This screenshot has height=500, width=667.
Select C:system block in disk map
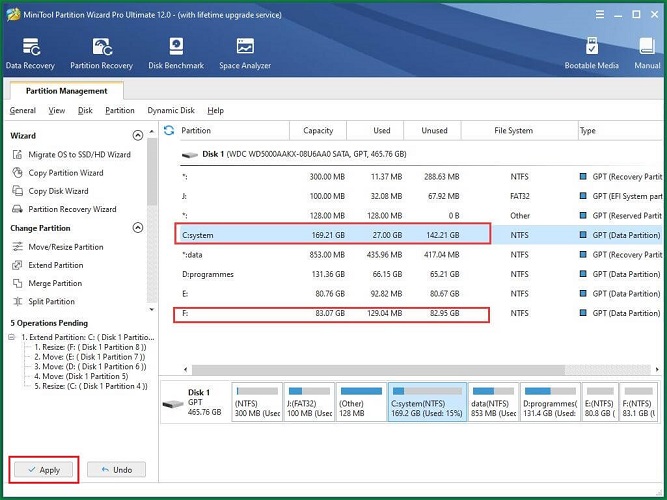(x=427, y=402)
